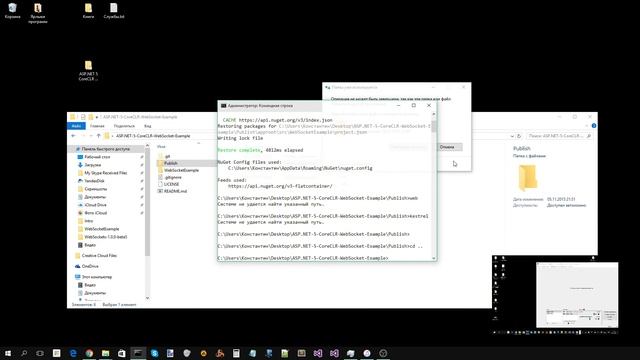This screenshot has width=640, height=360.
Task: Open File Explorer taskbar icon
Action: point(106,353)
